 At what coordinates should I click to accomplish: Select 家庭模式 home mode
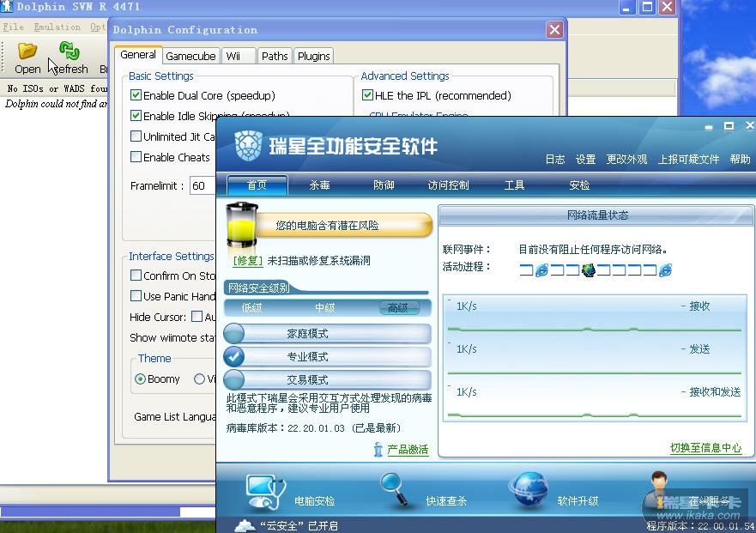[327, 333]
